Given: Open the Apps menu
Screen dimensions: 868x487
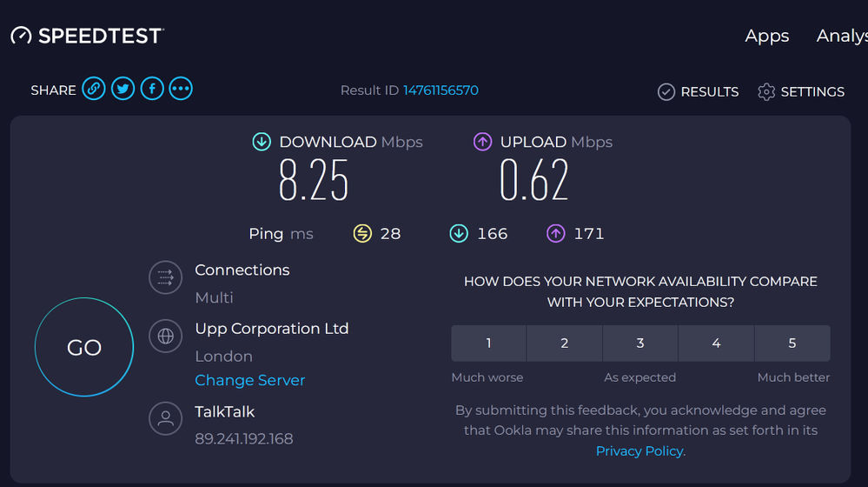Looking at the screenshot, I should point(766,36).
